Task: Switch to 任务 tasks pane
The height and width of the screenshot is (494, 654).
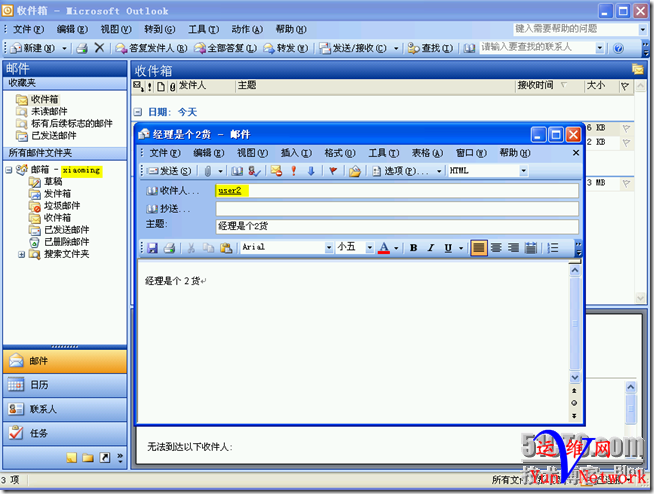Action: point(65,434)
